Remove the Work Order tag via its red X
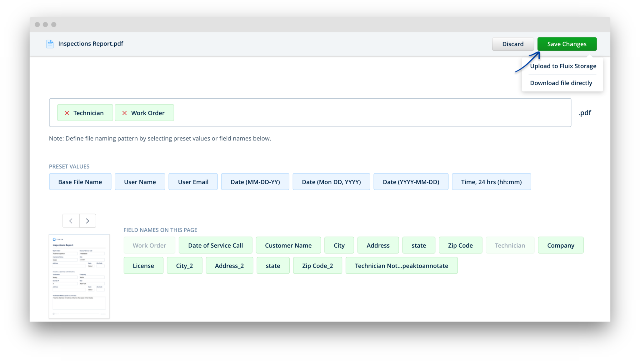 pos(125,113)
